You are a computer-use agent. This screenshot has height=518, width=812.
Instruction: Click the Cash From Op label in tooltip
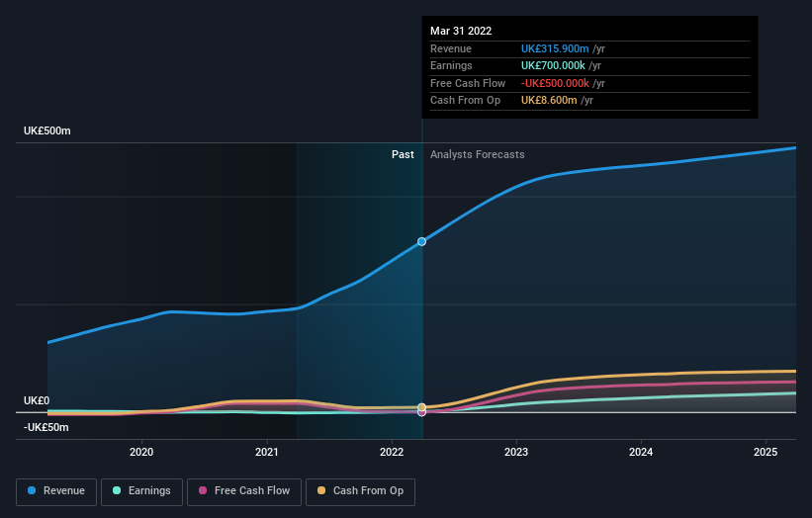pyautogui.click(x=465, y=101)
